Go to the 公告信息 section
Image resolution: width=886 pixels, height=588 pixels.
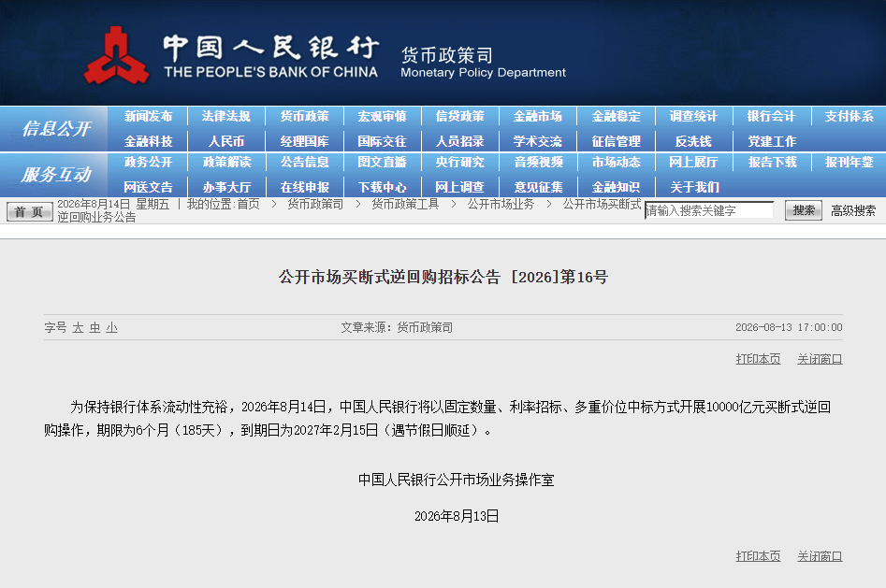click(305, 162)
